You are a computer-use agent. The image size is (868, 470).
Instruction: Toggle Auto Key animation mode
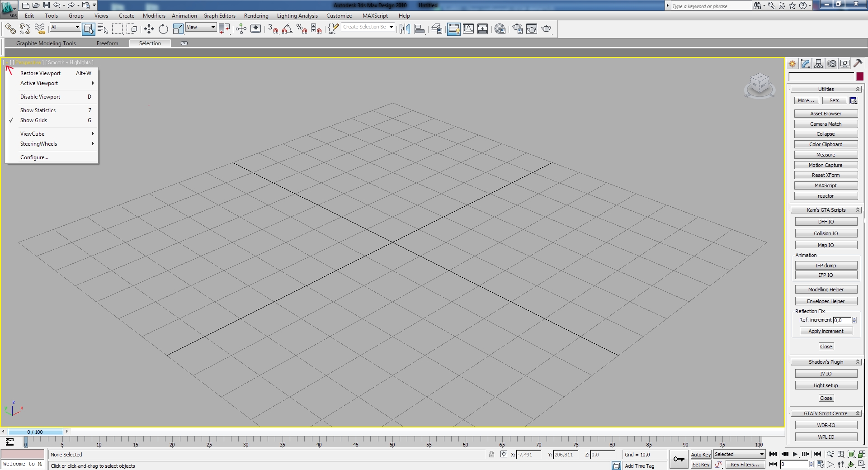click(x=701, y=455)
